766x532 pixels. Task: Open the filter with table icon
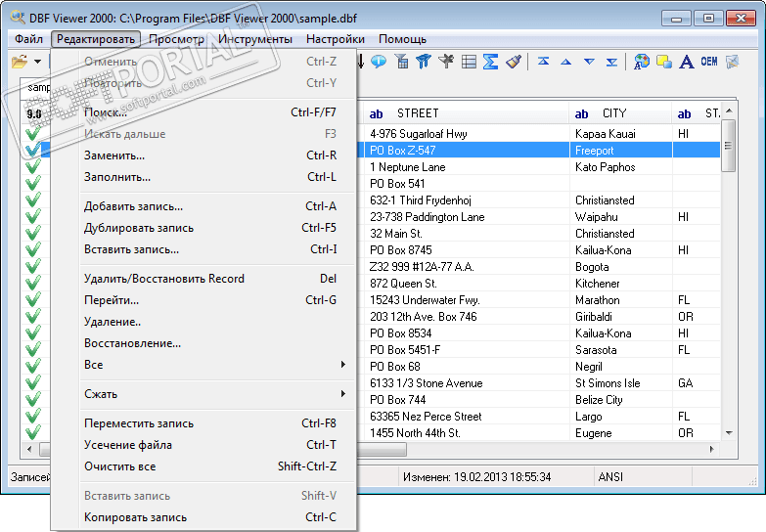pos(401,62)
